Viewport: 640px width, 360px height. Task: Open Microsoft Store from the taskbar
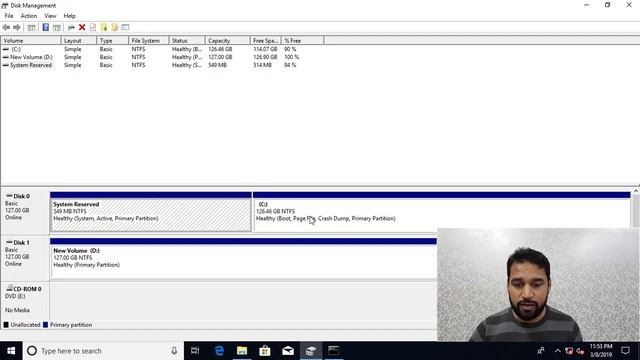265,351
